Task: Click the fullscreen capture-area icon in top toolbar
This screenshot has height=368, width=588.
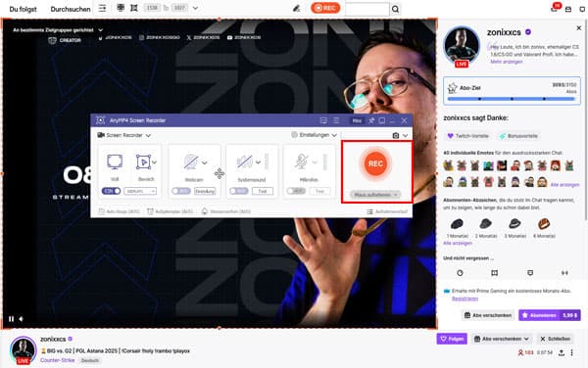Action: pyautogui.click(x=134, y=8)
